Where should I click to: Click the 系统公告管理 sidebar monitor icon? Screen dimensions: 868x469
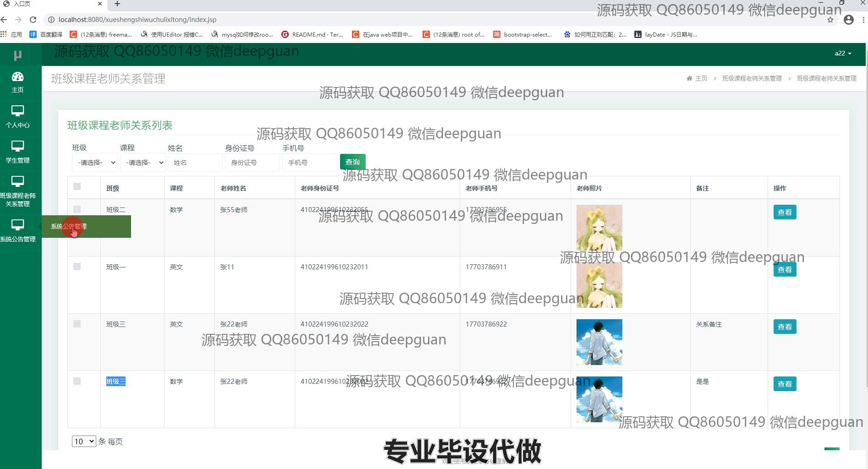[x=17, y=225]
